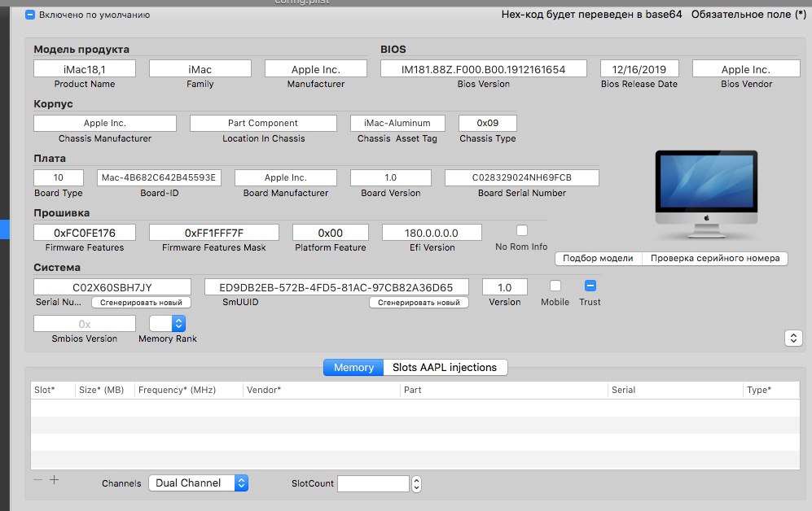
Task: Click the system Version field 1.0
Action: (x=505, y=287)
